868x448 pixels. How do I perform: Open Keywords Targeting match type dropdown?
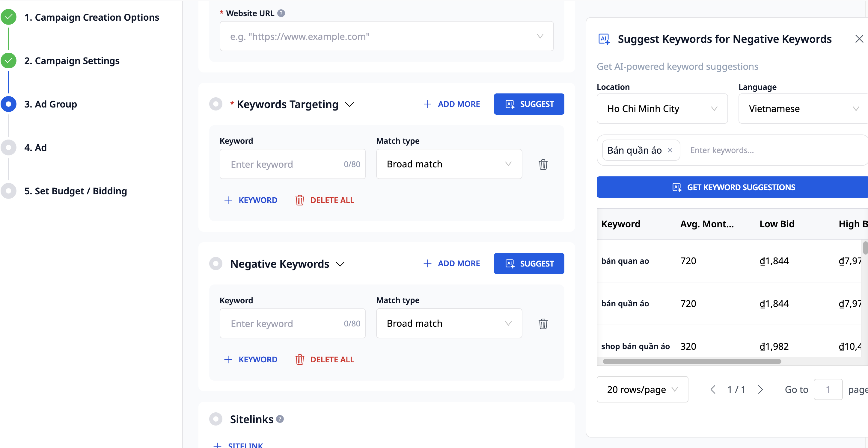(x=449, y=164)
